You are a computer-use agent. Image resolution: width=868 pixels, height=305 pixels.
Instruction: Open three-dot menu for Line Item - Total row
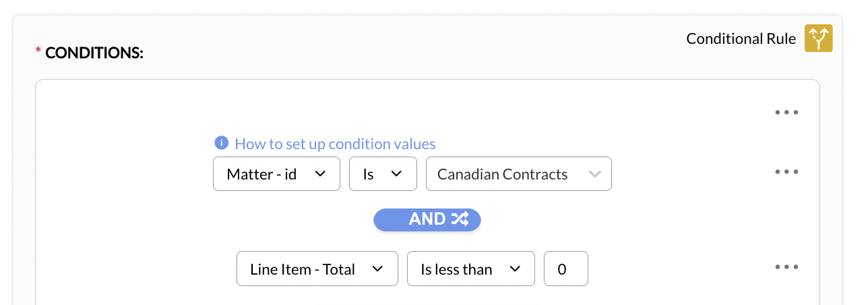click(786, 267)
